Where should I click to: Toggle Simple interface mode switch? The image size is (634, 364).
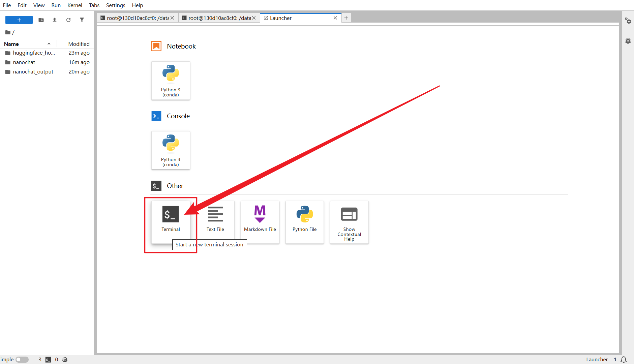[x=22, y=360]
